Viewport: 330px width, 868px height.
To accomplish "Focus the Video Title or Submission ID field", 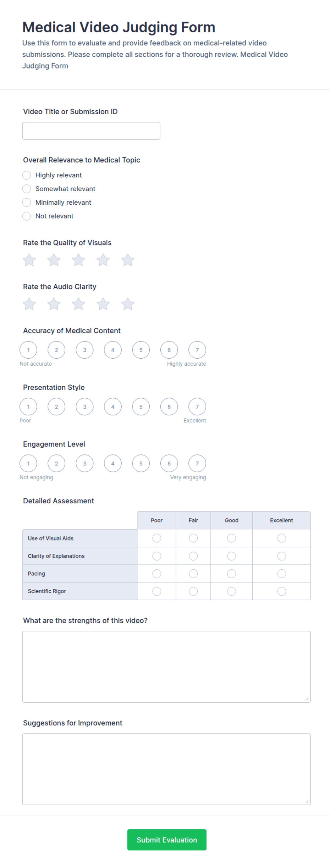I will click(91, 131).
